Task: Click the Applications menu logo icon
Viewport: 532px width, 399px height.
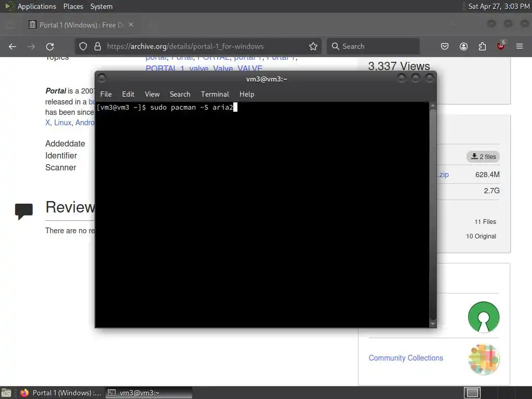Action: tap(10, 6)
